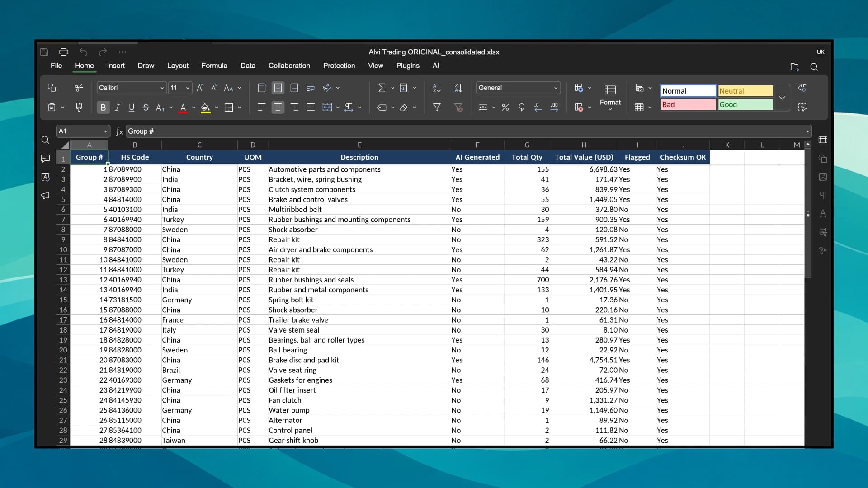Sort ascending A to Z
The width and height of the screenshot is (868, 488).
point(437,88)
